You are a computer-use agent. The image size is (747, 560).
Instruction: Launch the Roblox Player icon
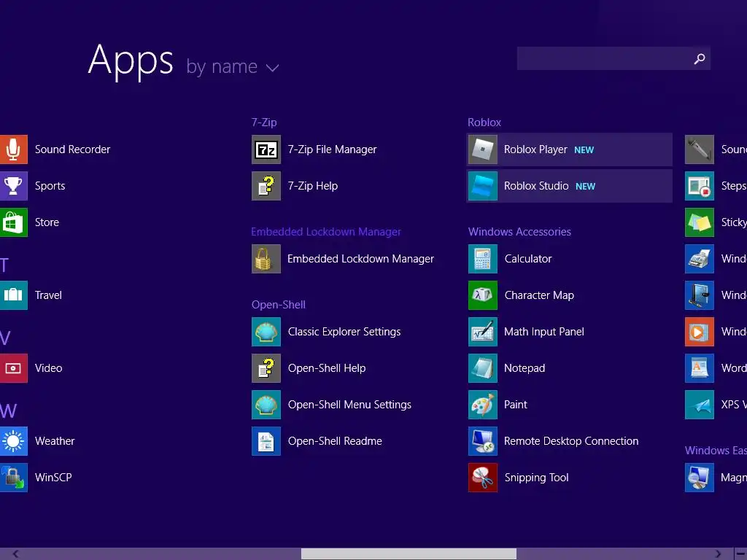[483, 149]
